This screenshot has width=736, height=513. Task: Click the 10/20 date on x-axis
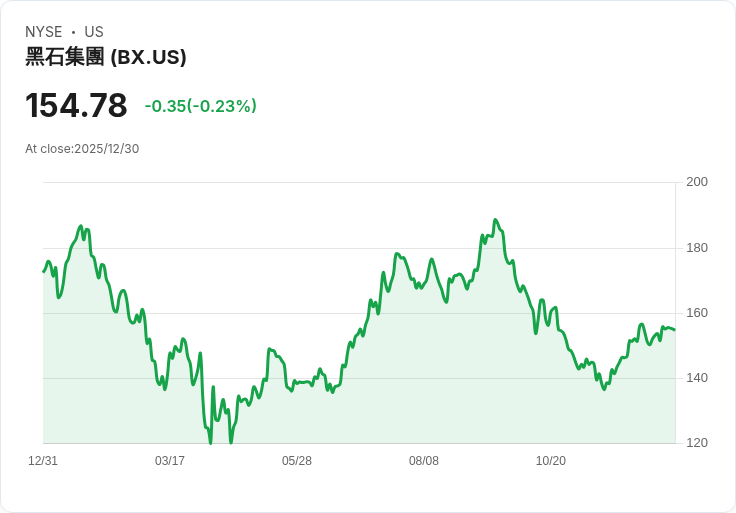(551, 461)
